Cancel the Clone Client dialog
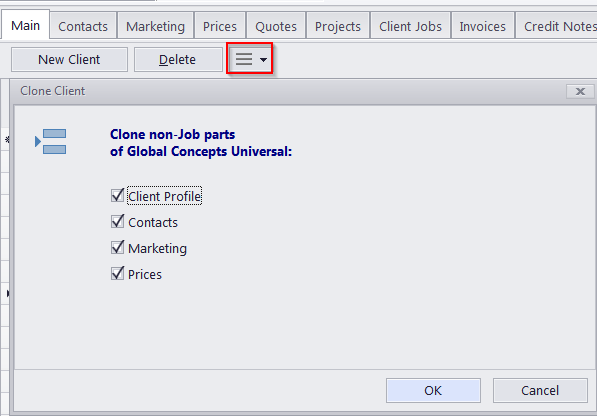Image resolution: width=597 pixels, height=416 pixels. (x=540, y=390)
